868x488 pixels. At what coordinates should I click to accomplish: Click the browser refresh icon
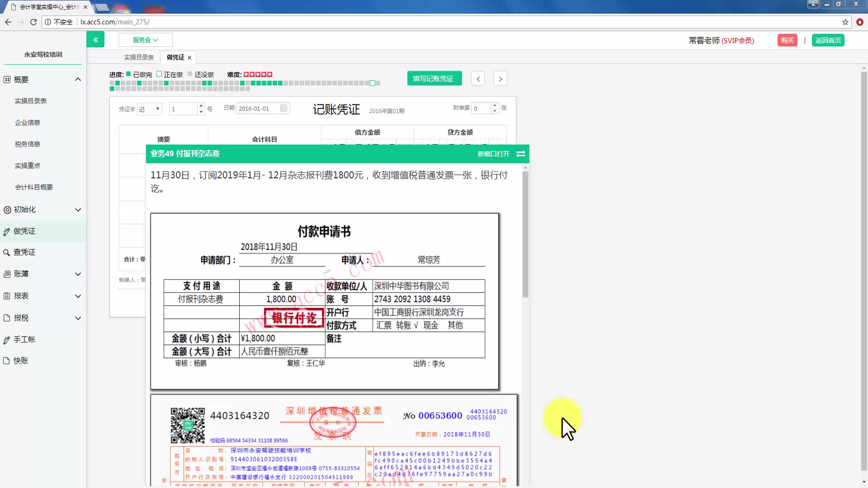(33, 22)
